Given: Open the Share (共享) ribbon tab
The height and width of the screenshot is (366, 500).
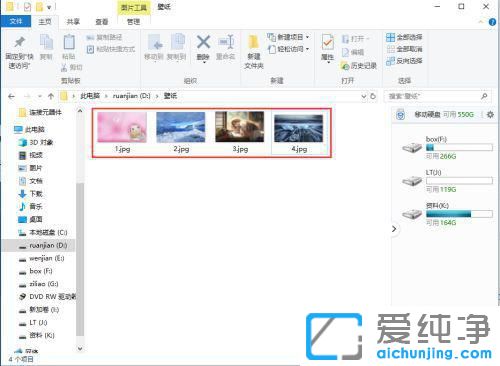Looking at the screenshot, I should (x=73, y=22).
